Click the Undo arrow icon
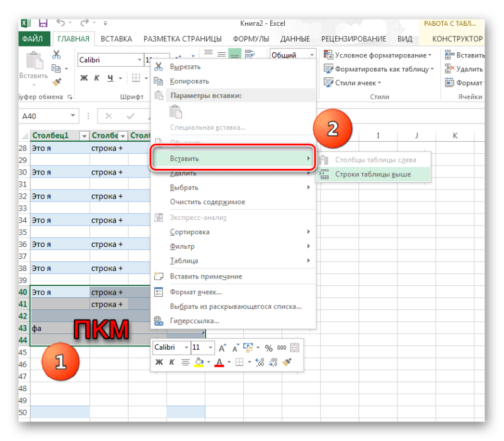The image size is (504, 441). (60, 23)
